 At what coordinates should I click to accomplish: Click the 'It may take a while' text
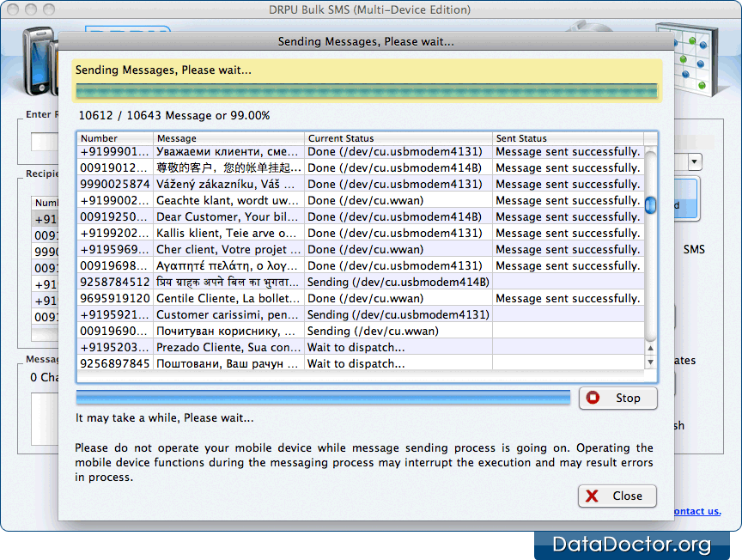(x=164, y=418)
